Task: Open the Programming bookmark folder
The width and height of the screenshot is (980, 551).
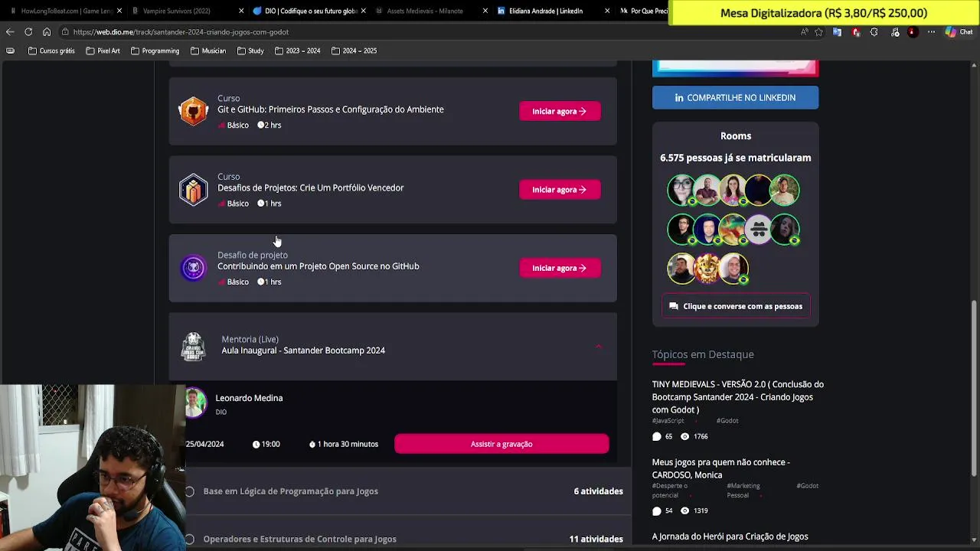Action: [x=155, y=51]
